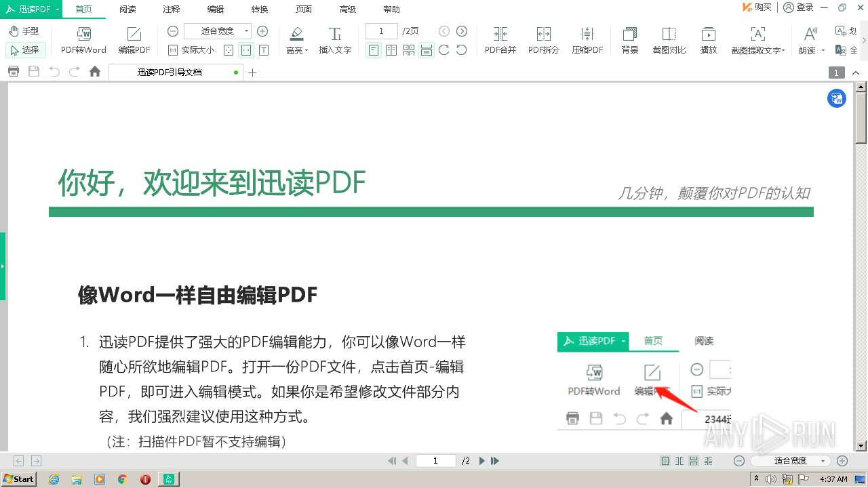868x488 pixels.
Task: Click the floating convert-to-Word blue button
Action: coord(837,98)
